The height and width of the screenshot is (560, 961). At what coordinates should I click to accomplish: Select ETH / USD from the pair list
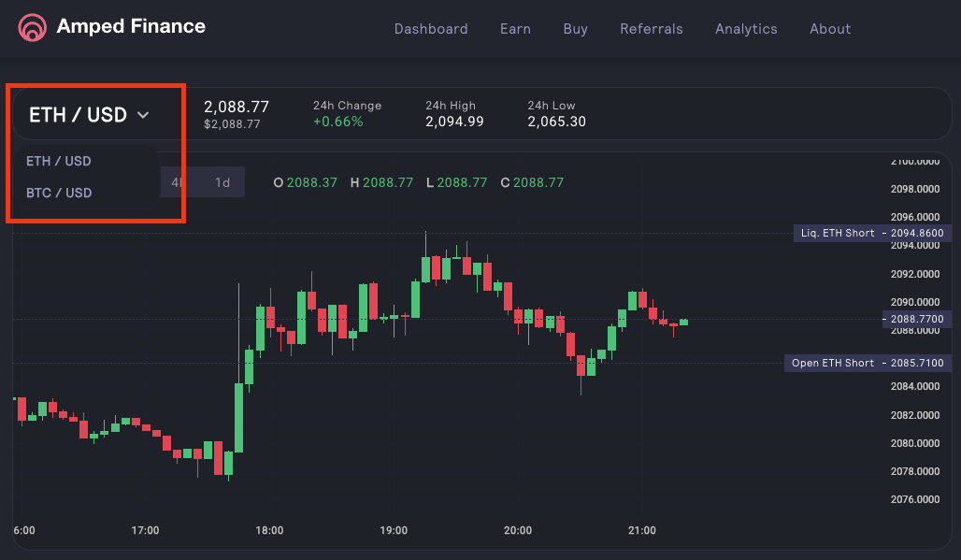click(x=60, y=161)
